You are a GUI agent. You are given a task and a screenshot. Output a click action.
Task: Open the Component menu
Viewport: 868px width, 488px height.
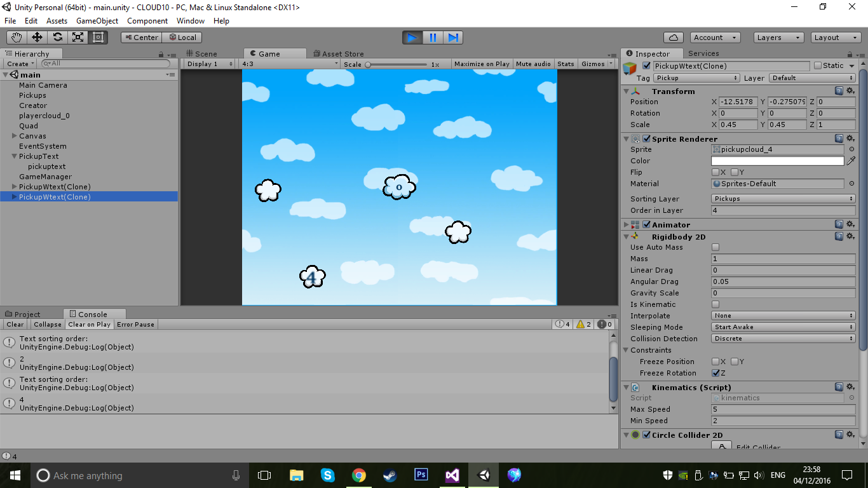pos(147,21)
